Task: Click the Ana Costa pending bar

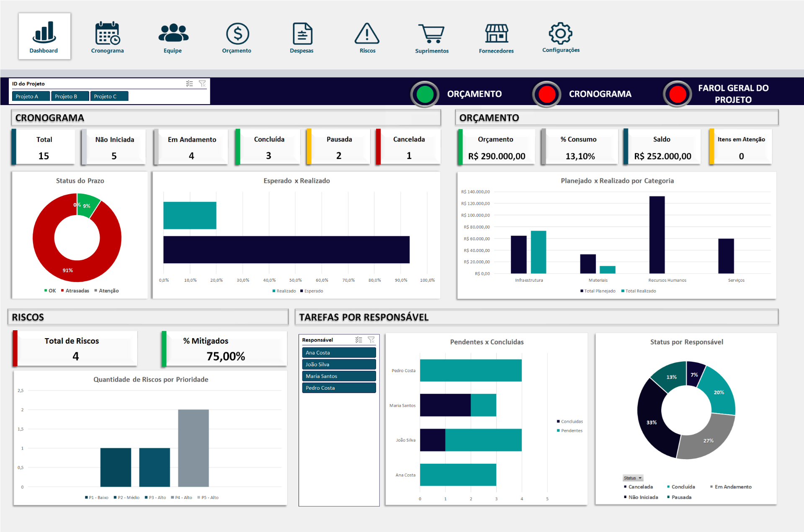Action: point(458,475)
